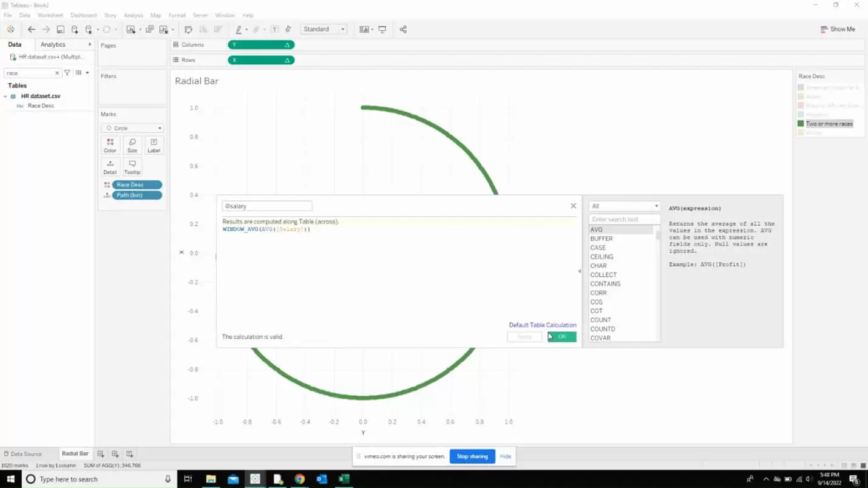Click the New Story tab icon at bottom
The height and width of the screenshot is (488, 868).
coord(129,453)
